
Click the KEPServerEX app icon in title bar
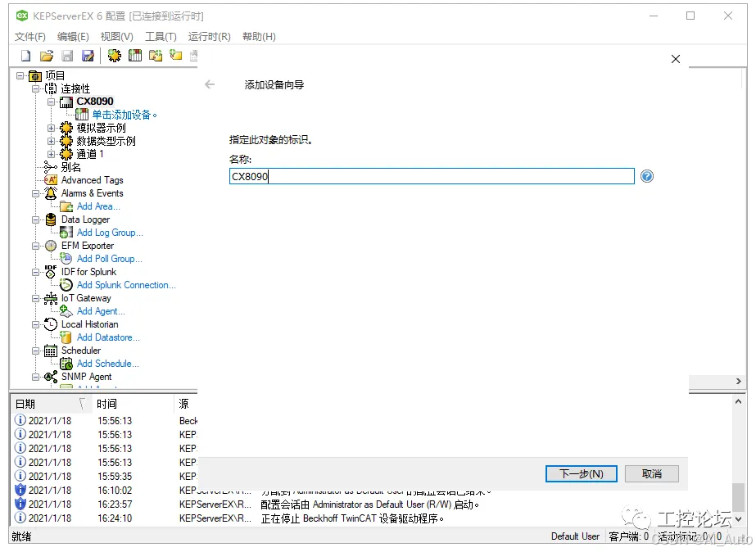coord(22,16)
